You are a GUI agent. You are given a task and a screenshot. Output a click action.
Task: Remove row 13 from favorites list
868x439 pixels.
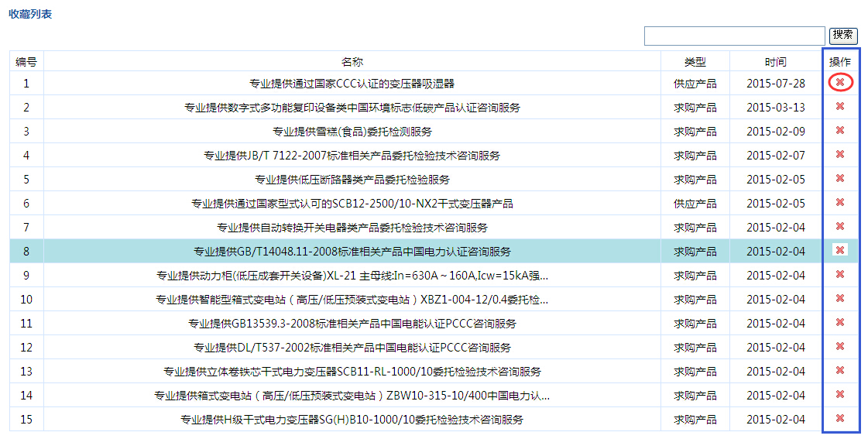click(840, 370)
